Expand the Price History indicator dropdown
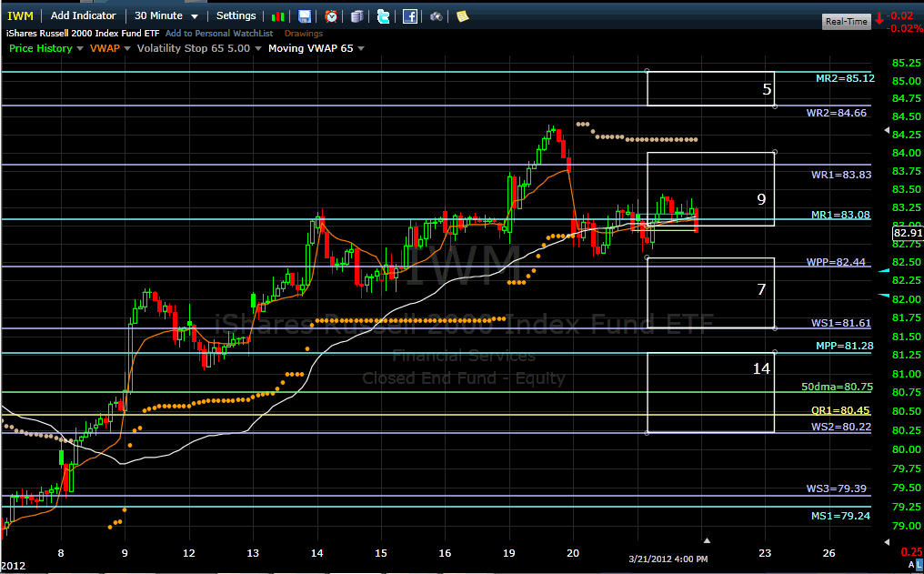The height and width of the screenshot is (574, 924). coord(80,48)
